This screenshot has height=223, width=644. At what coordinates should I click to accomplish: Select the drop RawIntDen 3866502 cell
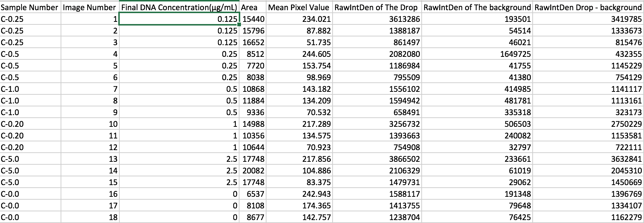[377, 159]
